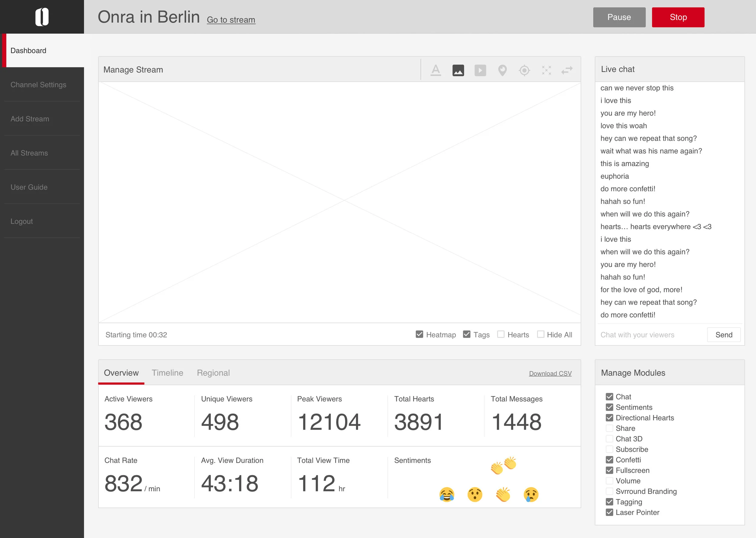Click the Download CSV link
This screenshot has width=756, height=538.
[x=550, y=373]
